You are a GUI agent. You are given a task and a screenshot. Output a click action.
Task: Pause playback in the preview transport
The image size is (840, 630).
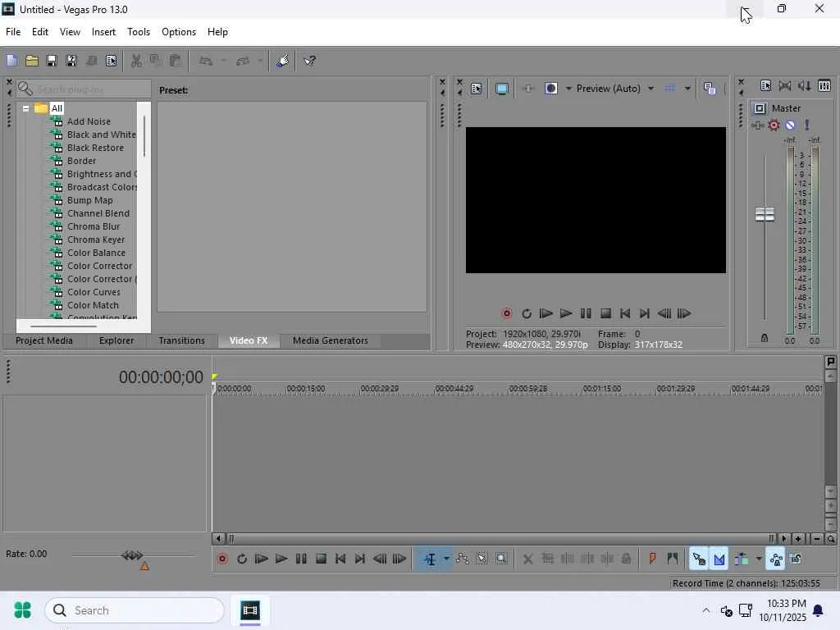point(586,313)
